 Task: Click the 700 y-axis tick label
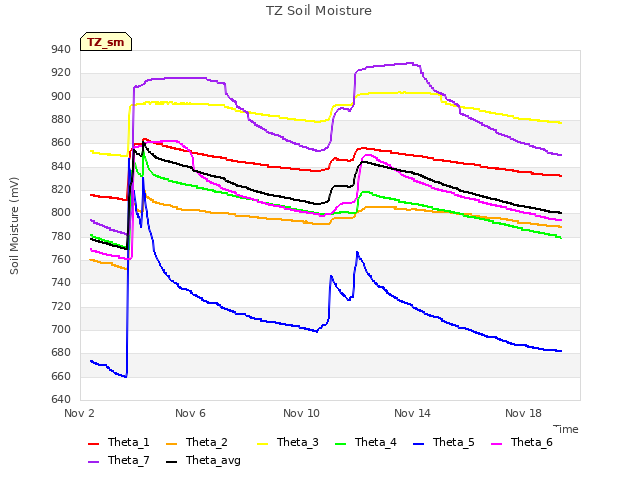point(61,329)
